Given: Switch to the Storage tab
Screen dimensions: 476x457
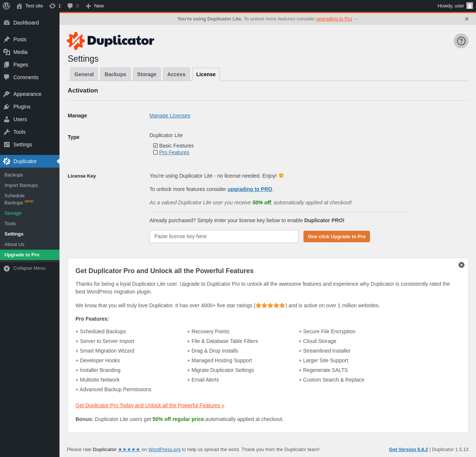Looking at the screenshot, I should [147, 74].
